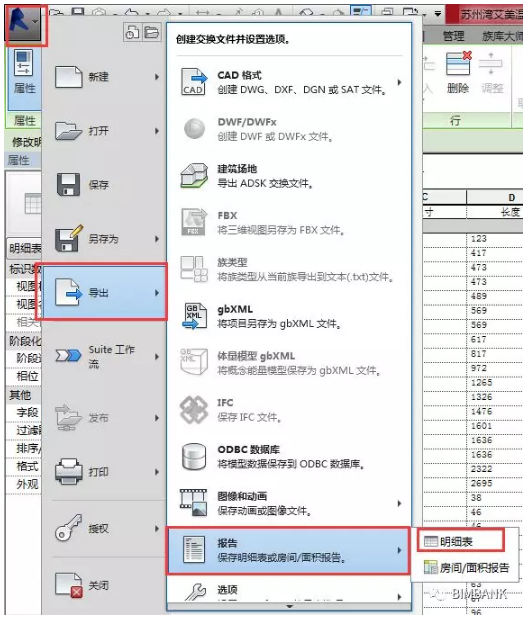Viewport: 531px width, 627px height.
Task: Select the 长度 column header cell
Action: point(495,212)
